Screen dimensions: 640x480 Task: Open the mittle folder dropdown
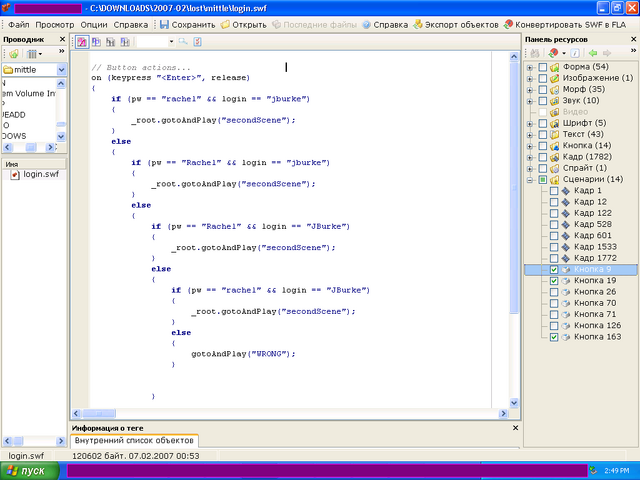[x=61, y=70]
